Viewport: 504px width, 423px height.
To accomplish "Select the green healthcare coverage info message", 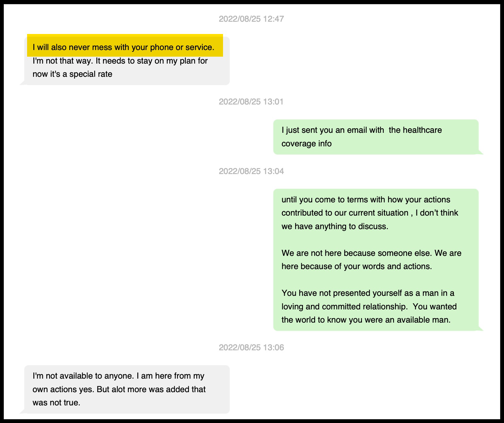I will click(375, 137).
